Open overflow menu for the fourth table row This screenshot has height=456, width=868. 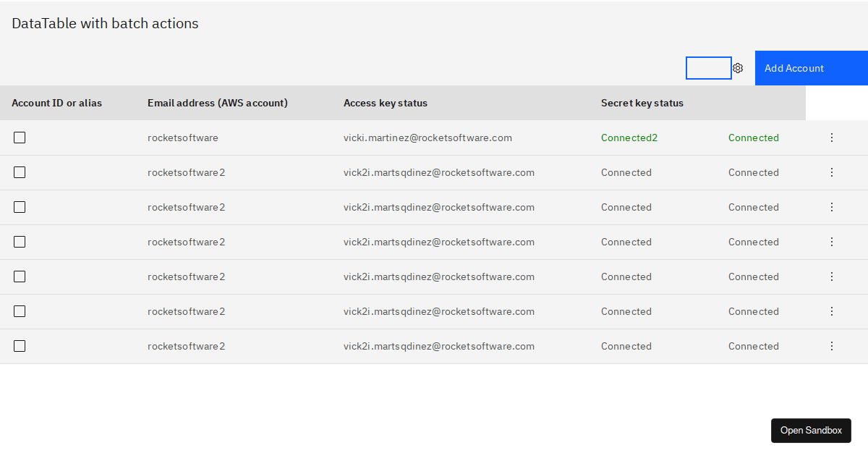pos(832,242)
